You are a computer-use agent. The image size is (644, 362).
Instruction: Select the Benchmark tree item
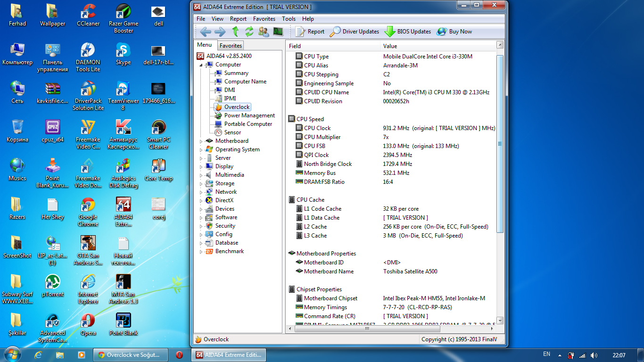tap(229, 251)
